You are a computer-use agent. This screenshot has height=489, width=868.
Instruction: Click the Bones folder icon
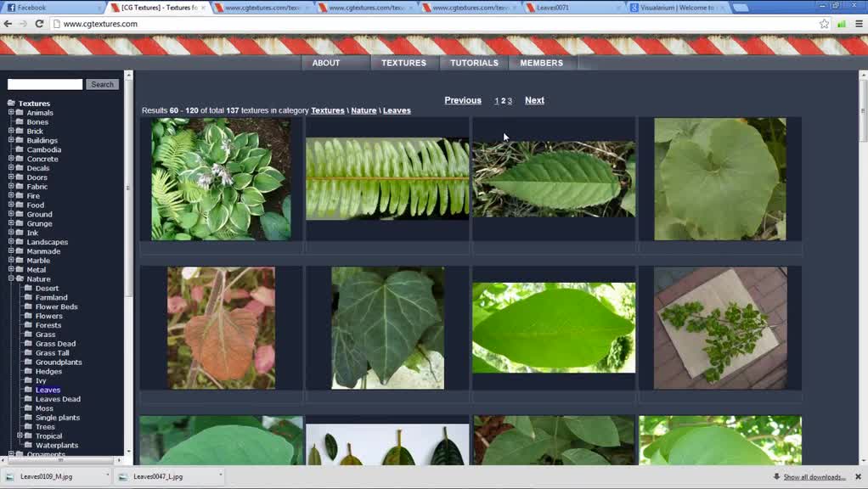point(20,121)
